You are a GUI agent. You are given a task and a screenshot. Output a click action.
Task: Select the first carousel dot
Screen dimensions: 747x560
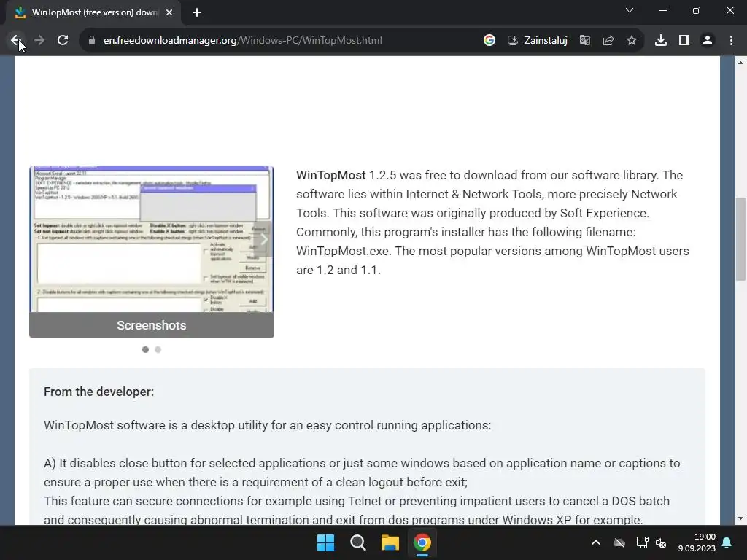tap(145, 349)
